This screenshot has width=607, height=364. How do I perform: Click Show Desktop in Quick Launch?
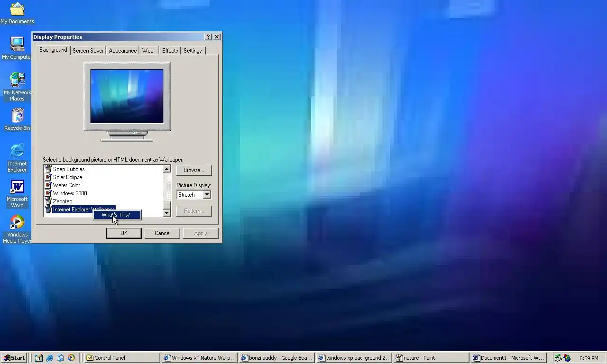click(x=39, y=358)
